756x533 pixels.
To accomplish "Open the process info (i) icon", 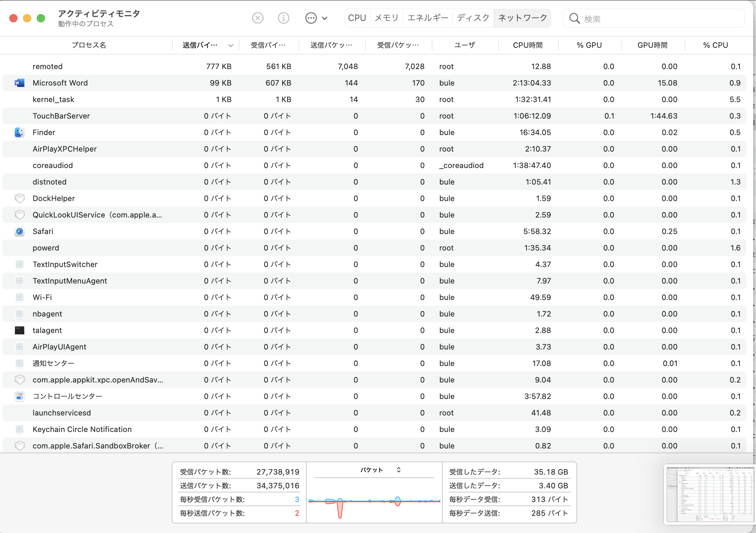I will (283, 18).
